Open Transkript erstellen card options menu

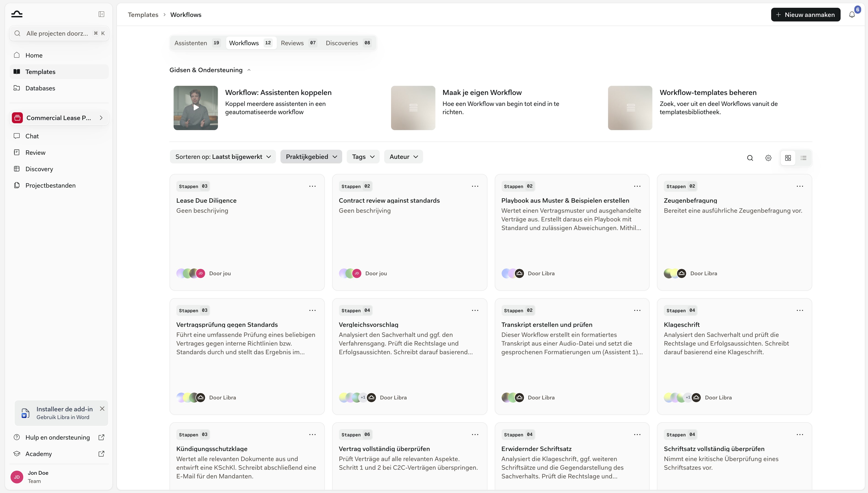[637, 310]
